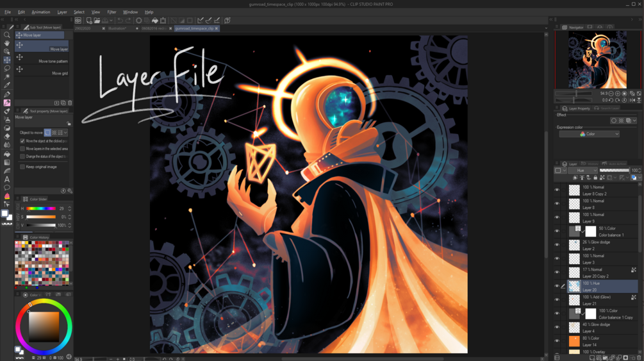Click the Lock layer icon
The height and width of the screenshot is (361, 644).
click(x=595, y=178)
